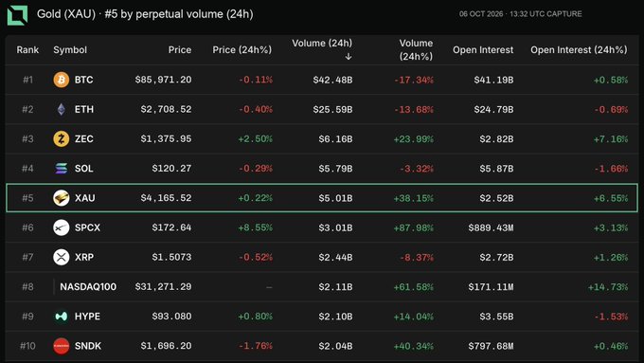The height and width of the screenshot is (363, 644).
Task: Click the NASDAQ100 open interest change +14.73%
Action: [x=608, y=287]
